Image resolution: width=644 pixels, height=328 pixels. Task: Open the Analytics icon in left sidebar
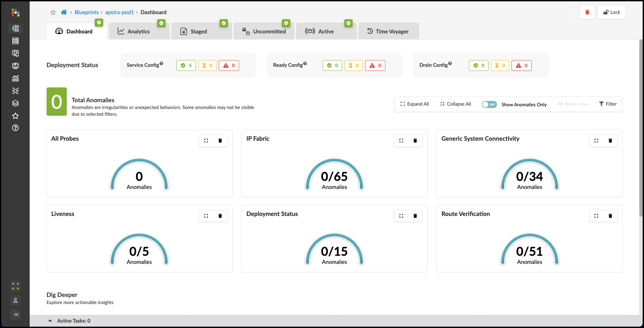16,78
